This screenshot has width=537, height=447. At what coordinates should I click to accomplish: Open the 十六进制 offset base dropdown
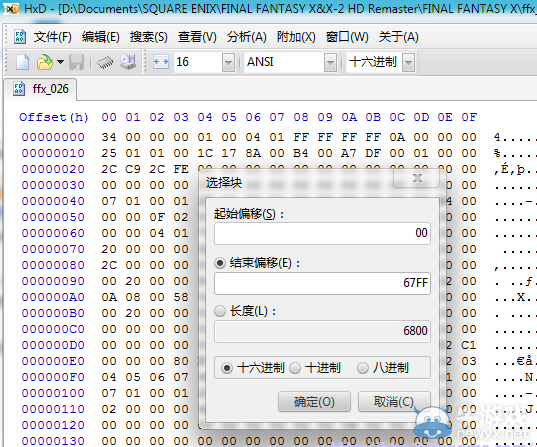(x=409, y=63)
